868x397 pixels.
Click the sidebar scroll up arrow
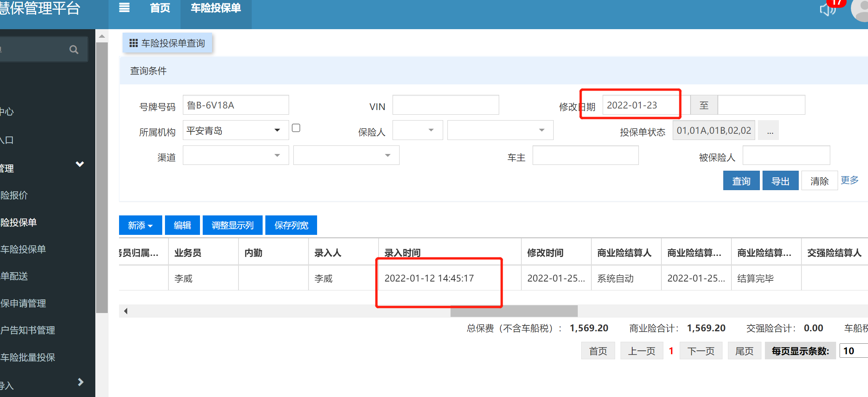click(x=102, y=36)
